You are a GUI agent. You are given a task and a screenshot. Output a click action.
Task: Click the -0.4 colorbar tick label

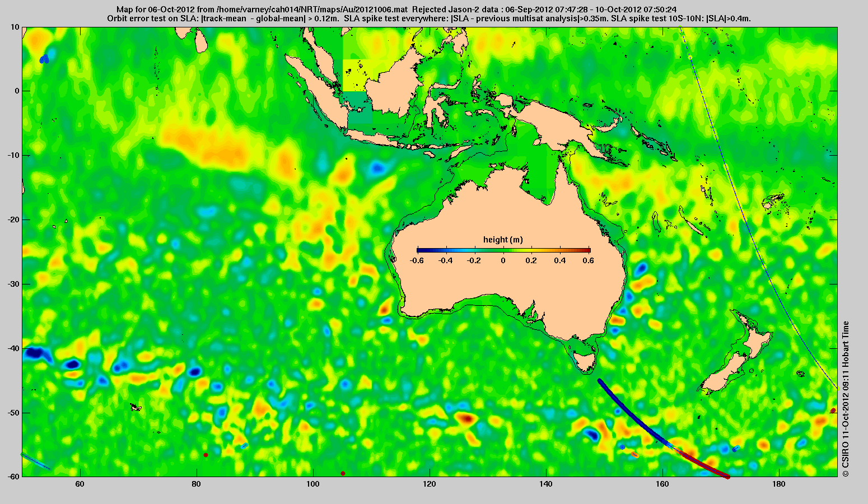coord(445,260)
